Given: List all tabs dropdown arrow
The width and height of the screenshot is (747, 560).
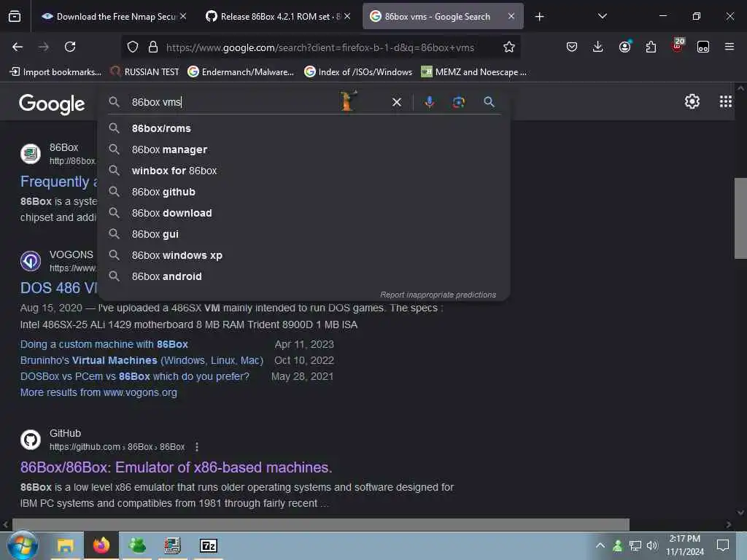Looking at the screenshot, I should pyautogui.click(x=602, y=16).
